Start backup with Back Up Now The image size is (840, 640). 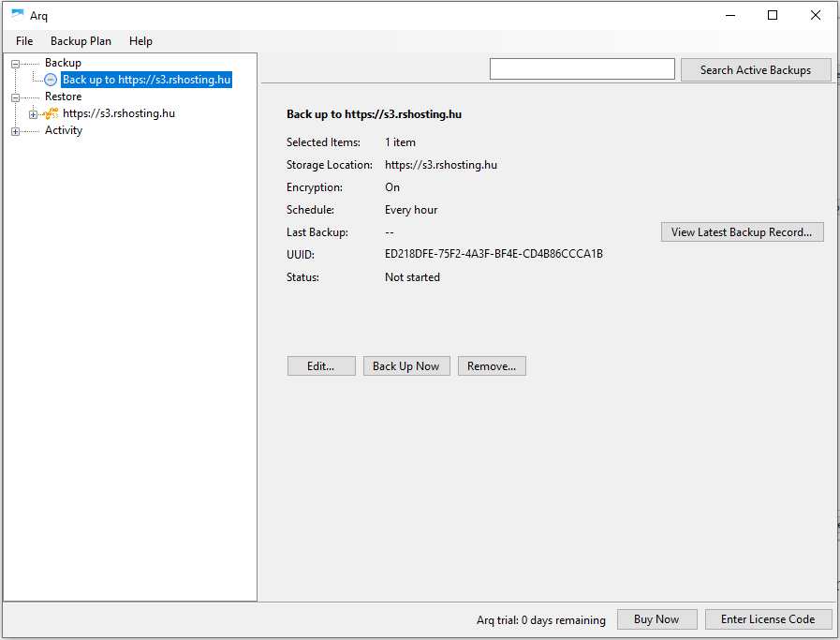(405, 366)
